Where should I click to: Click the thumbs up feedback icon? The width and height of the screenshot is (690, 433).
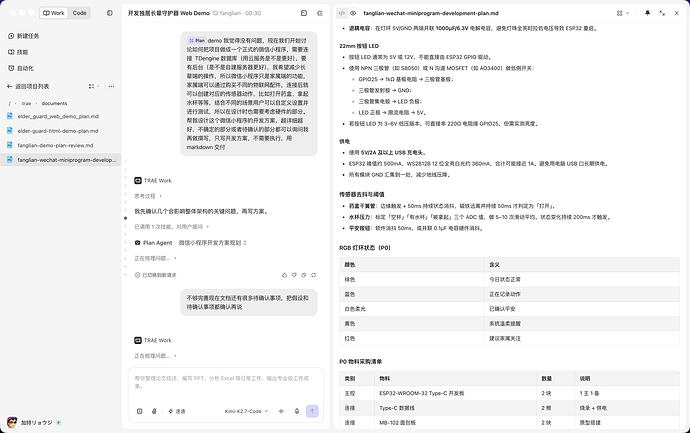284,275
